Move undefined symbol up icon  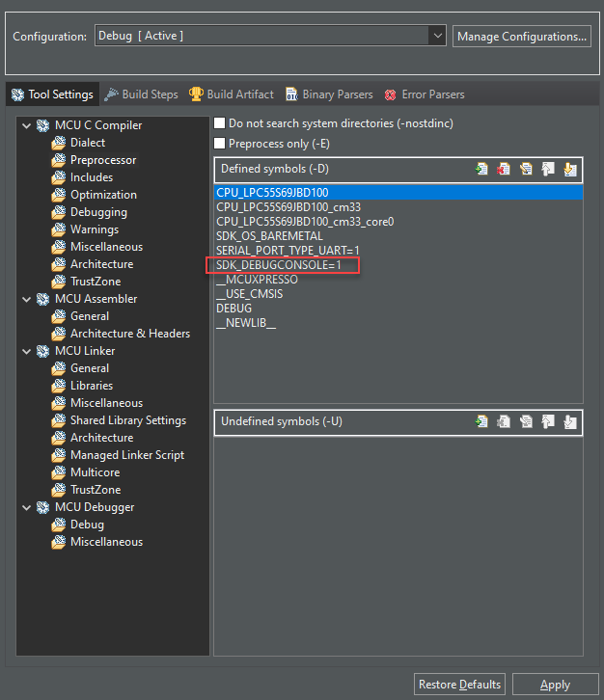click(x=548, y=422)
